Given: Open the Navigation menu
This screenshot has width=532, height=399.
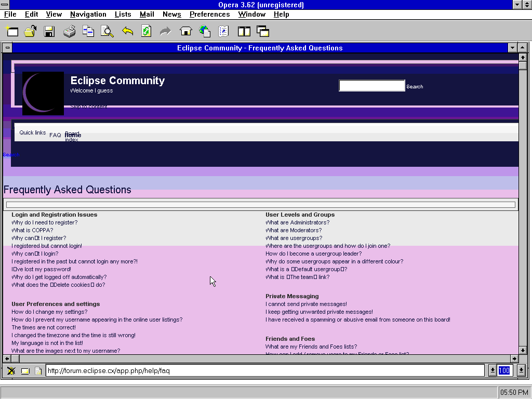Looking at the screenshot, I should pos(88,14).
